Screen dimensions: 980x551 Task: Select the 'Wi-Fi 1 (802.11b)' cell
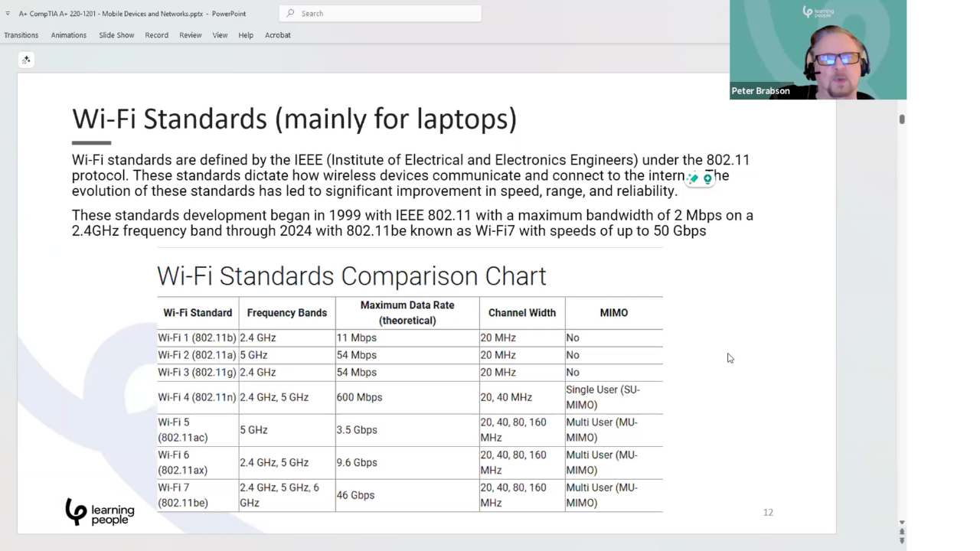pos(197,337)
